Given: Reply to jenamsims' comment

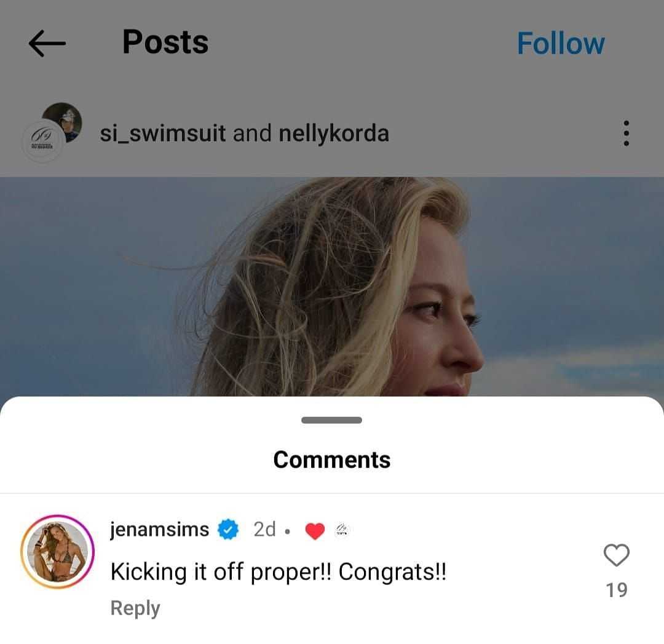Looking at the screenshot, I should pos(135,608).
